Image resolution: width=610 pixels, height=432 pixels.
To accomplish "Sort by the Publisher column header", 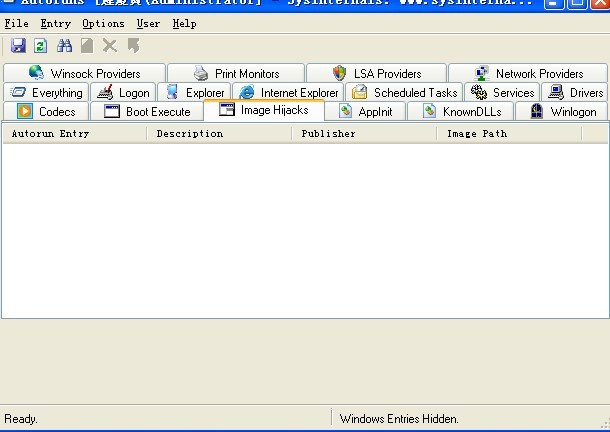I will point(364,133).
